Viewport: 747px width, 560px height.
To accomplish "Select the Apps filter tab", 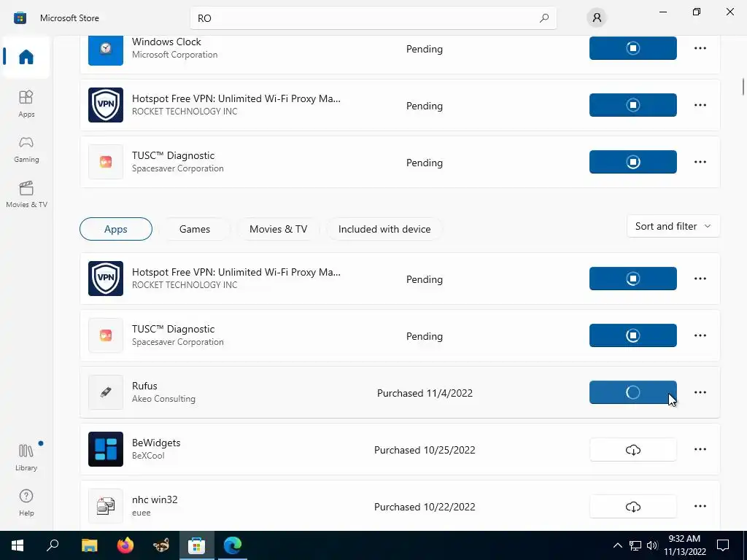I will [116, 229].
